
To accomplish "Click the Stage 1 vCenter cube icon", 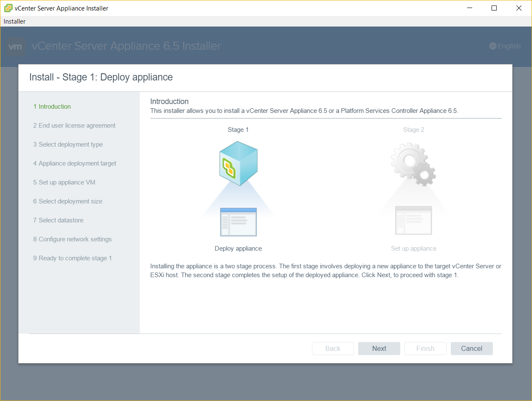I will (x=238, y=163).
